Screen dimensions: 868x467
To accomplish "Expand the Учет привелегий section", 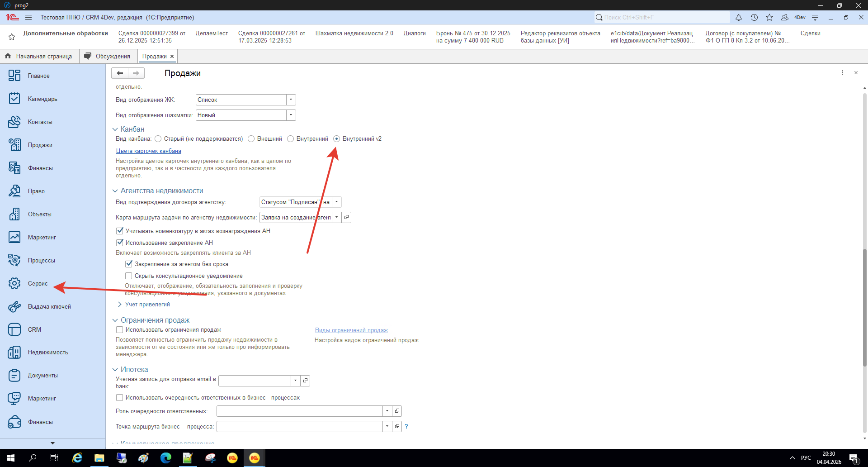I will point(120,305).
